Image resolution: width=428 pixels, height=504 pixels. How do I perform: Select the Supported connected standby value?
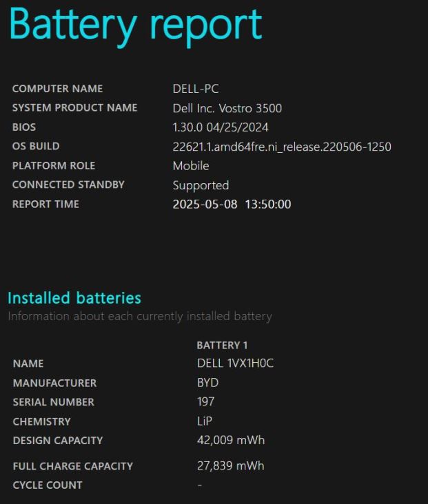pyautogui.click(x=201, y=185)
